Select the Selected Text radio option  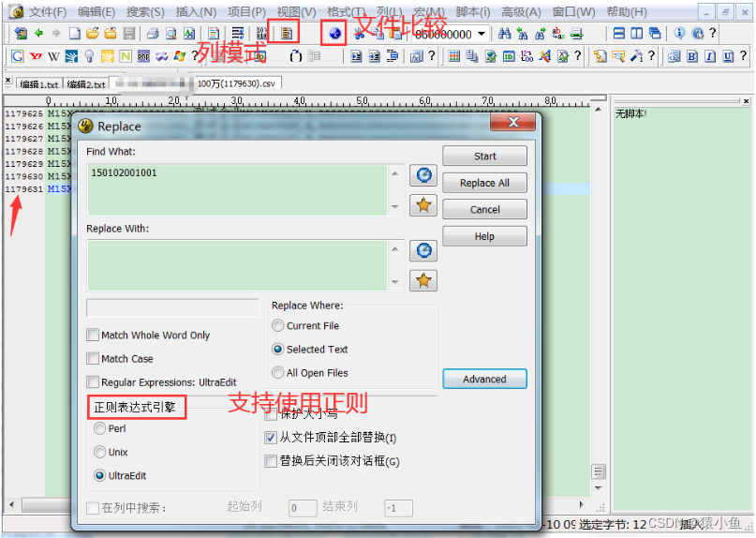[x=277, y=350]
